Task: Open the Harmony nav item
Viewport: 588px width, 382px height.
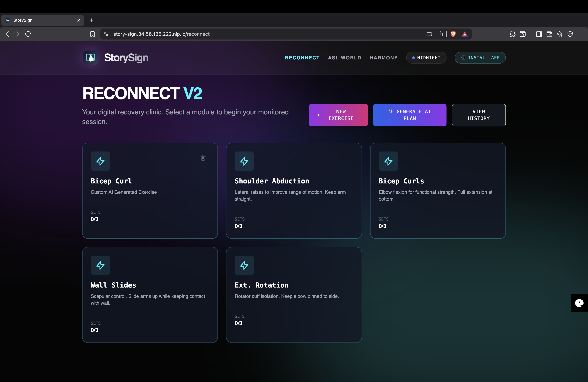Action: (383, 58)
